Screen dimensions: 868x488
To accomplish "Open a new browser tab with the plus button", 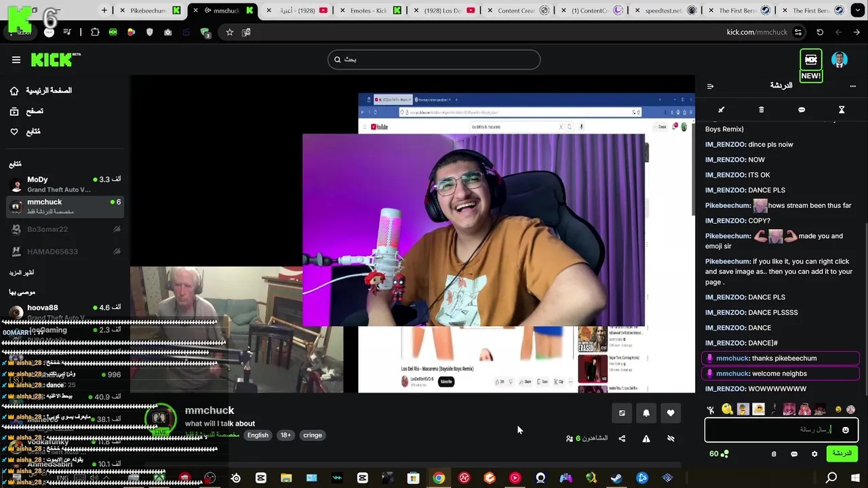I will (104, 10).
